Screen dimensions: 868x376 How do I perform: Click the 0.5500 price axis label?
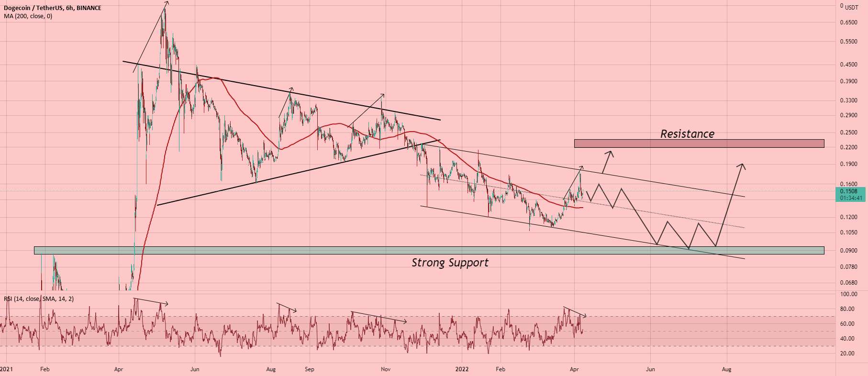point(848,42)
